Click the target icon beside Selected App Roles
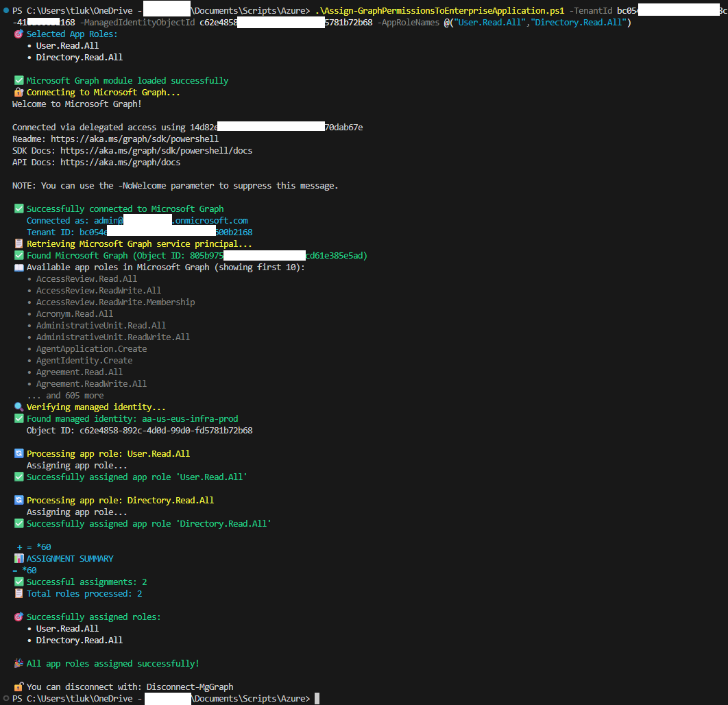Viewport: 728px width, 705px height. click(x=19, y=34)
